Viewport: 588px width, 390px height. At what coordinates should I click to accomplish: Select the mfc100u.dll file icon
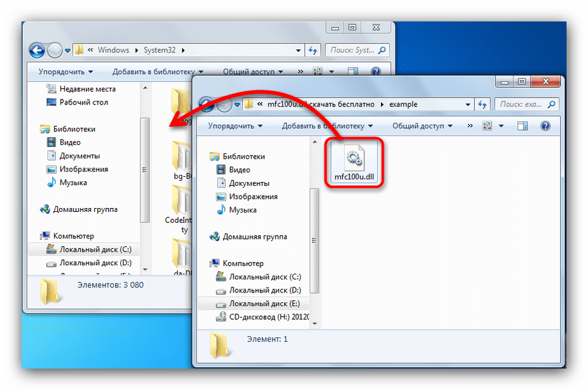point(354,158)
